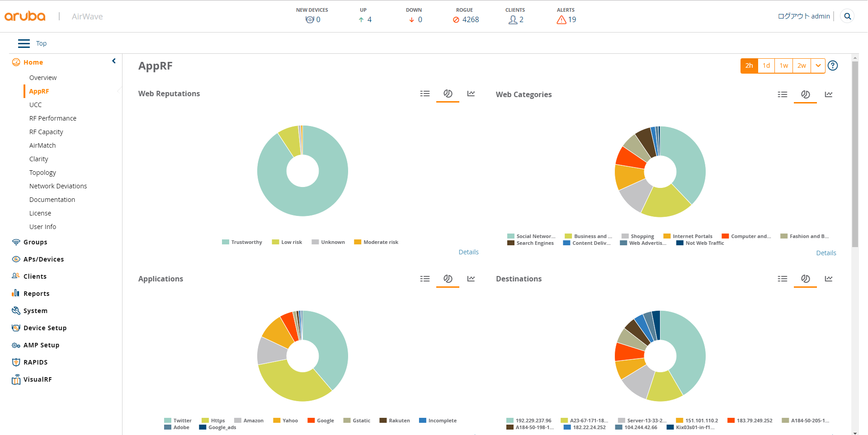Click the New Devices status icon

pos(310,20)
